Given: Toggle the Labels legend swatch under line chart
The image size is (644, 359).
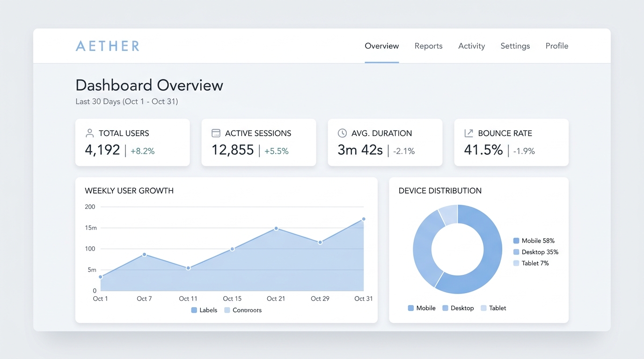Looking at the screenshot, I should click(x=194, y=310).
